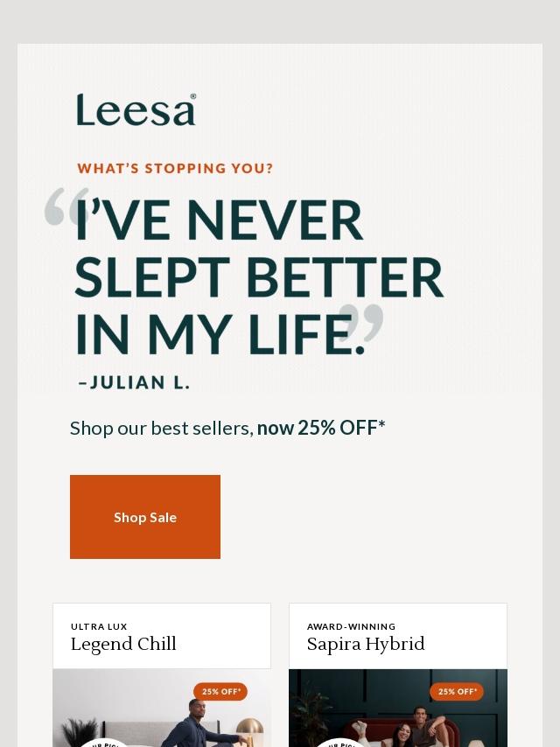Click the "I've never slept better" headline
The image size is (560, 747).
[x=259, y=276]
